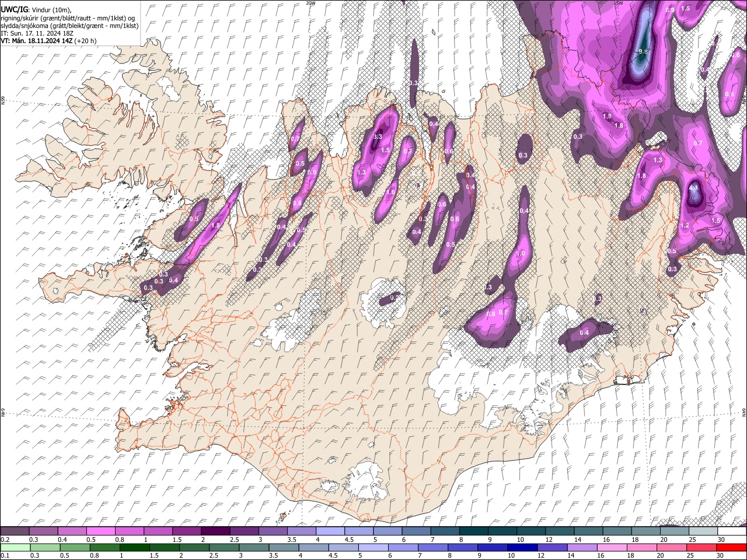The height and width of the screenshot is (560, 747).
Task: Pick the dark teal 8 snow-scale swatch
Action: pos(473,531)
